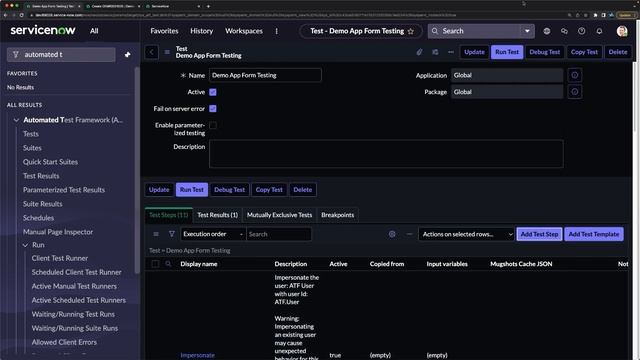640x360 pixels.
Task: Click Copy Test in form header
Action: point(584,52)
